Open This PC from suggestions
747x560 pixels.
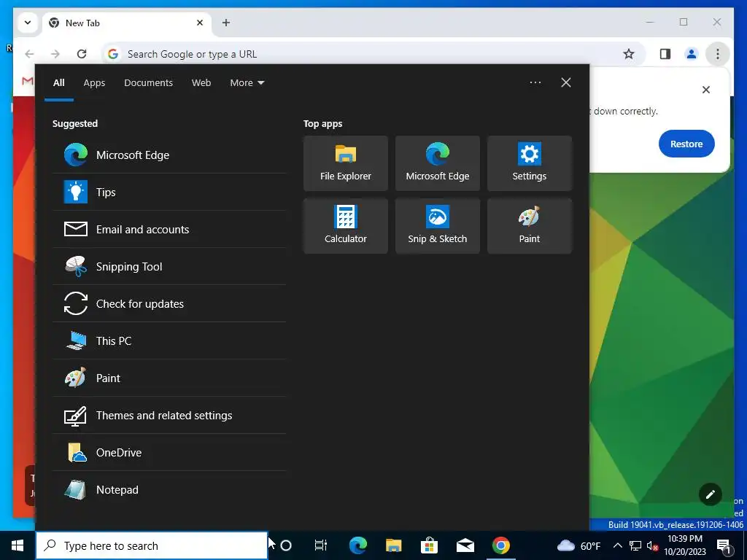point(169,341)
